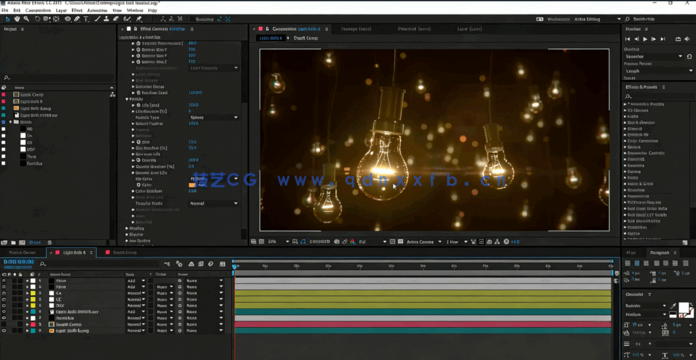Hide layer 3 CA eye toggle
Image resolution: width=696 pixels, height=360 pixels.
(4, 293)
